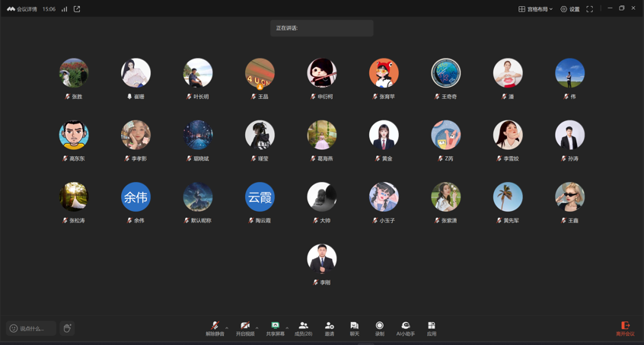Image resolution: width=644 pixels, height=345 pixels.
Task: Select participant 叶长明 avatar
Action: [x=198, y=72]
